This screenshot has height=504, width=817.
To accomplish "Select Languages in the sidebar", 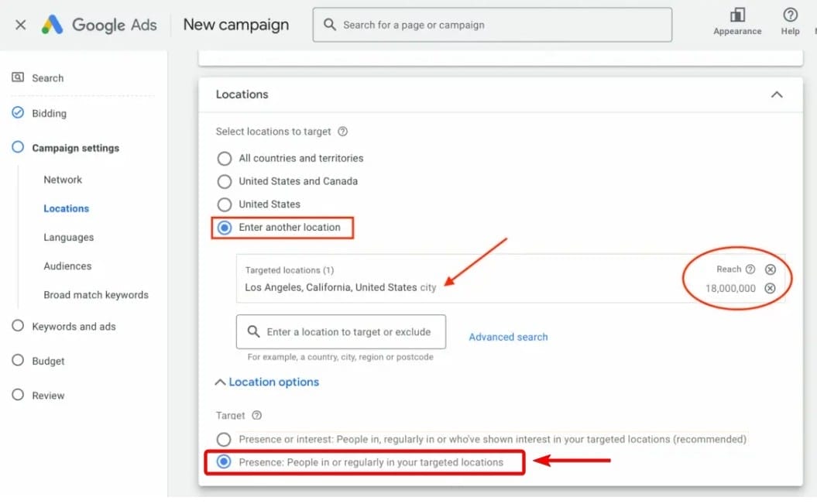I will pos(68,237).
